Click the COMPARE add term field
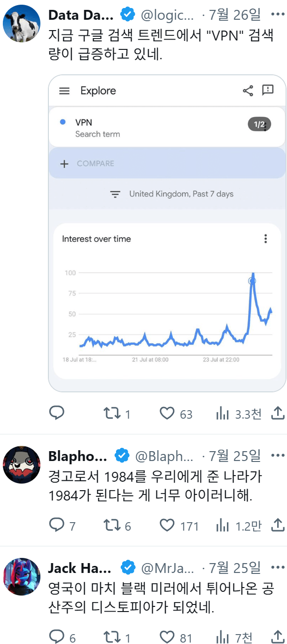The image size is (287, 644). [167, 164]
